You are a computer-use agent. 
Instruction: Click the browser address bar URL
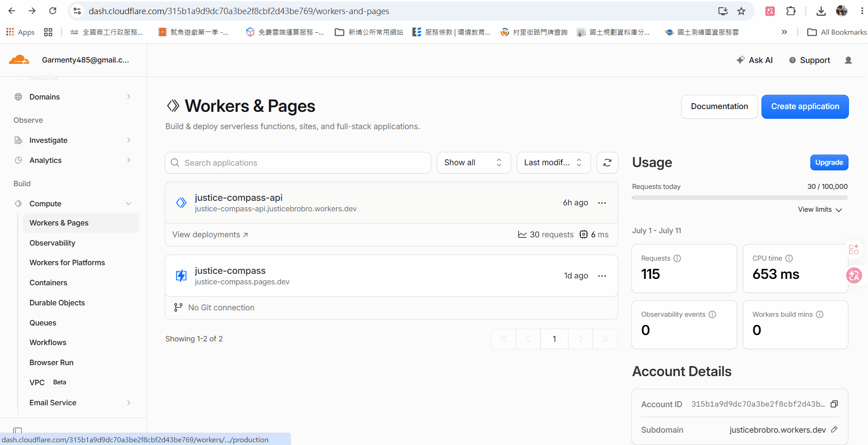(239, 11)
